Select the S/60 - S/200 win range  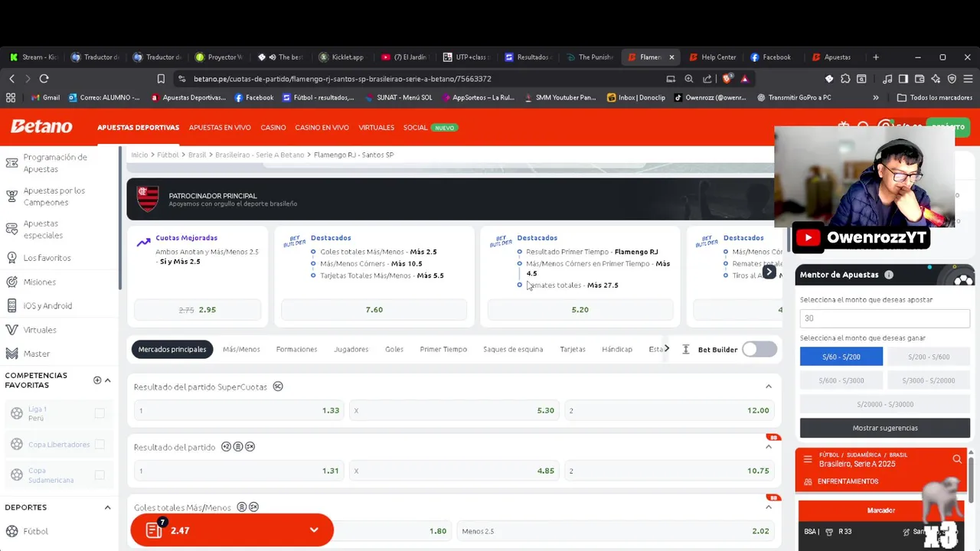[x=841, y=357]
